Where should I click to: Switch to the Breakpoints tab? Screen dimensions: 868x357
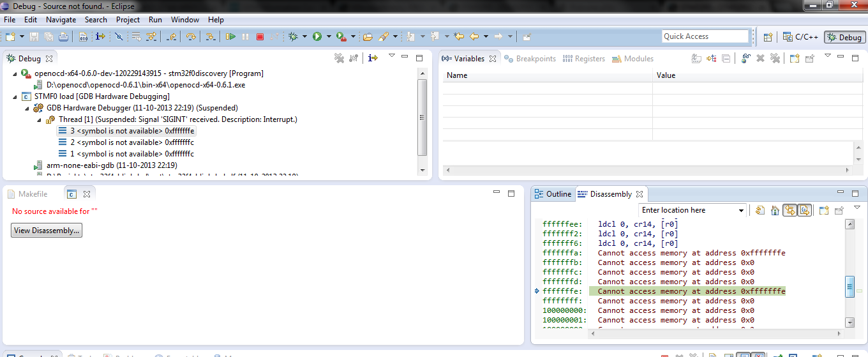click(530, 59)
